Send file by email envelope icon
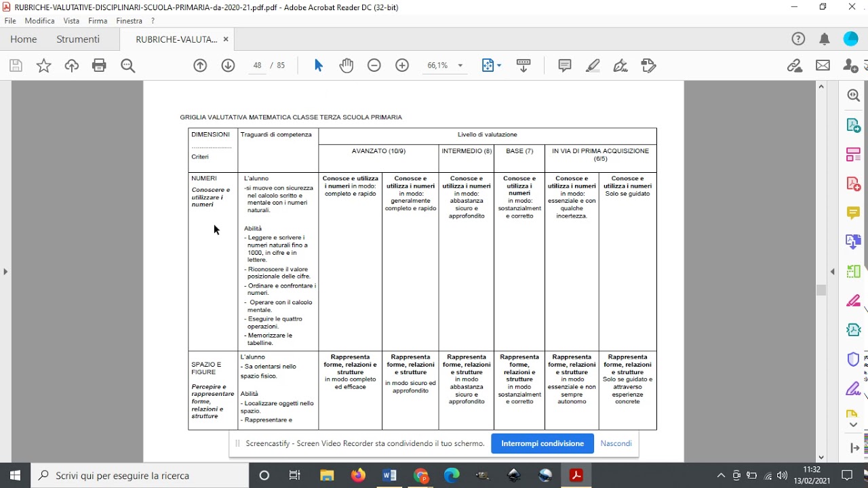The height and width of the screenshot is (488, 868). click(x=823, y=66)
